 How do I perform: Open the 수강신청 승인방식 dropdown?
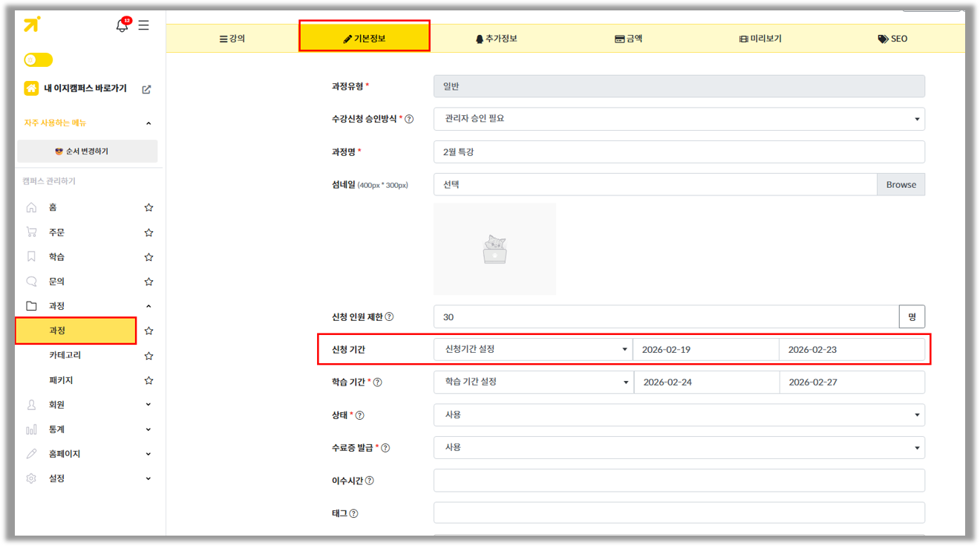point(679,119)
